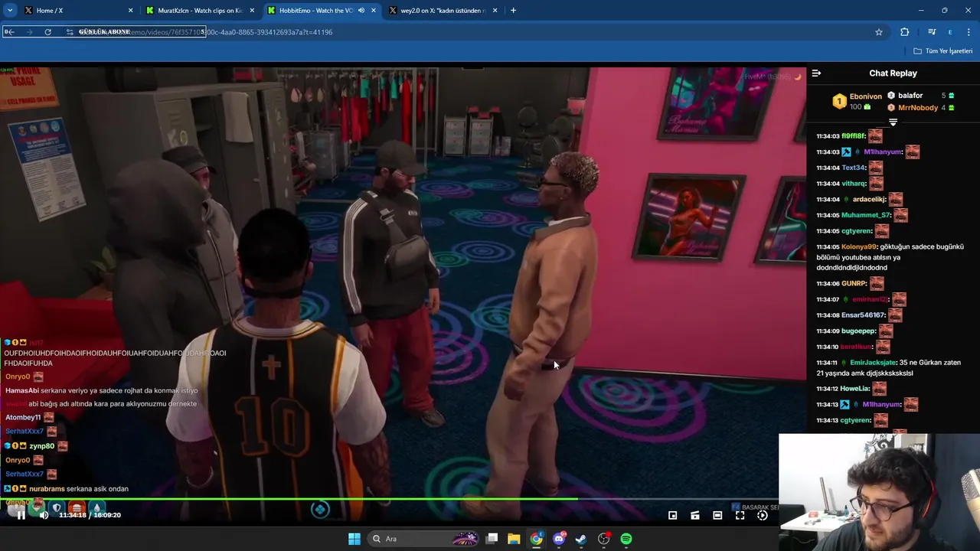Go forward in browser history

(x=29, y=32)
